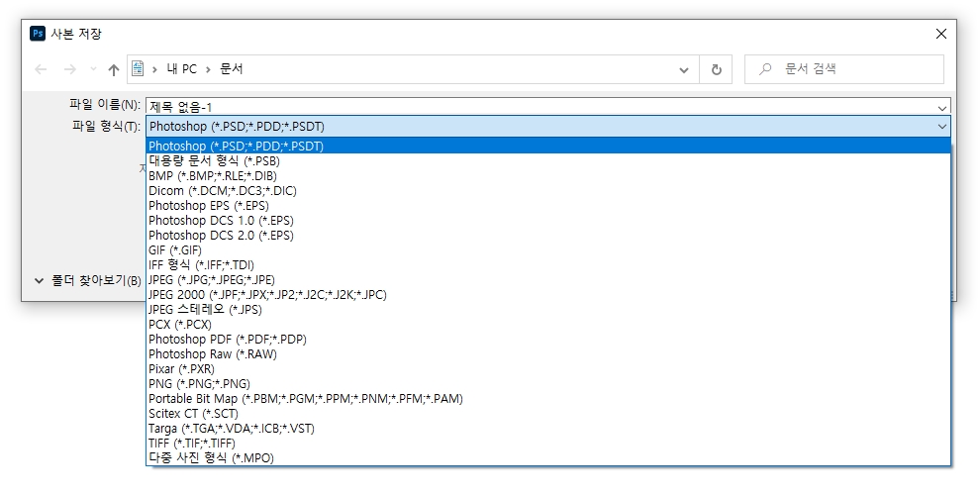Select Photoshop DCS 1.0 format

pos(548,221)
